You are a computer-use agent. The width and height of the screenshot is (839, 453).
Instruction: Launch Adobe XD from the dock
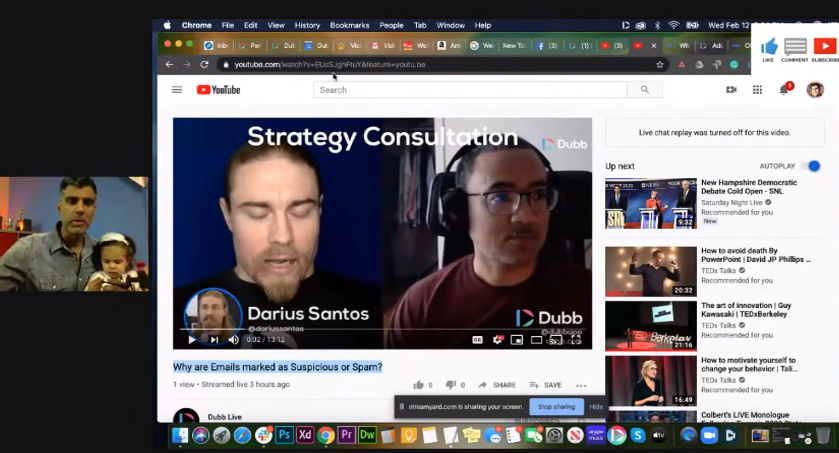tap(305, 435)
